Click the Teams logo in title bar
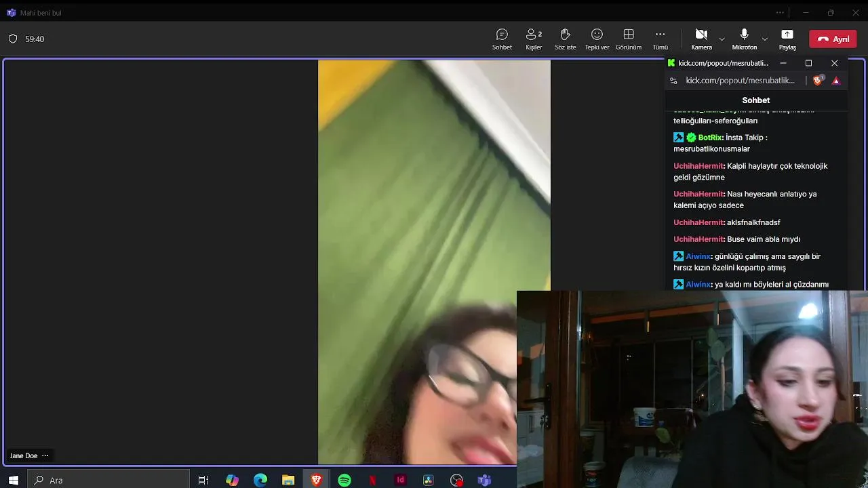Image resolution: width=868 pixels, height=488 pixels. [11, 12]
